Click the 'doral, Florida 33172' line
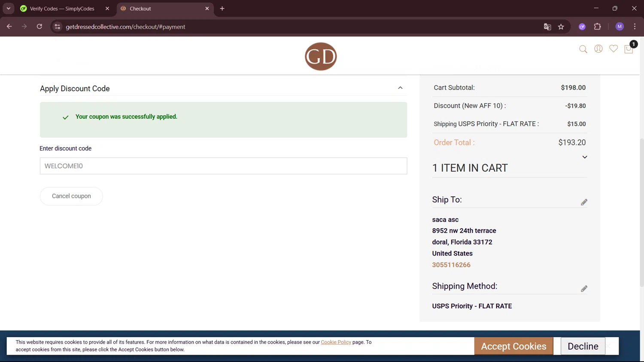This screenshot has width=644, height=362. tap(462, 242)
